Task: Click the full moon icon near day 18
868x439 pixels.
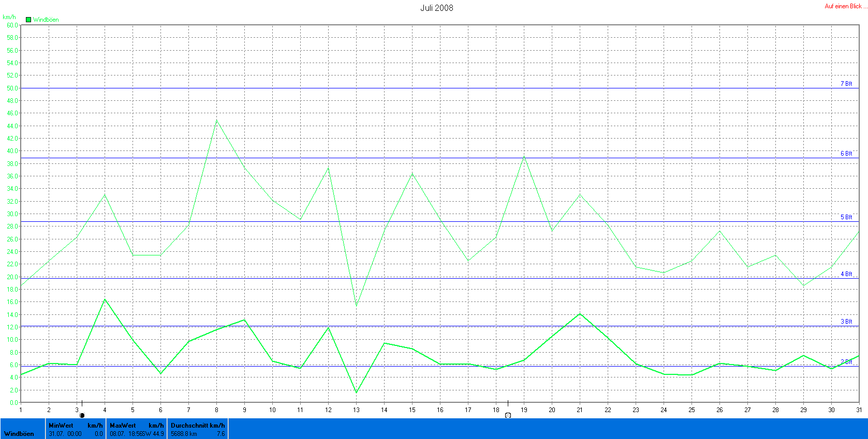Action: 508,415
